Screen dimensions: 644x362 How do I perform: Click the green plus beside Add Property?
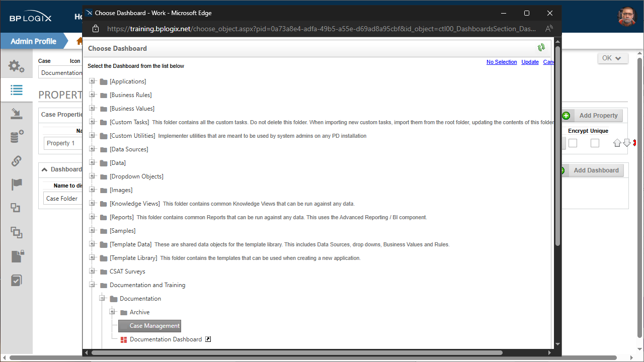(x=566, y=116)
